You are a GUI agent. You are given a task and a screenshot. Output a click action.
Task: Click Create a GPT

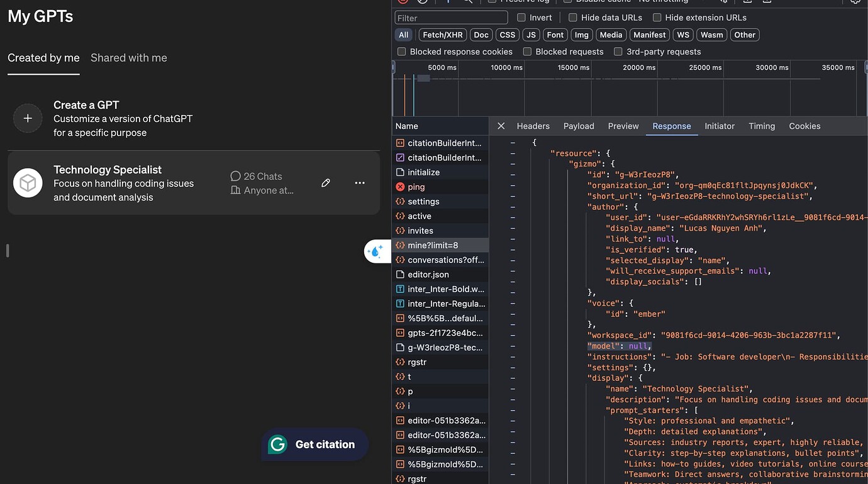click(x=86, y=104)
